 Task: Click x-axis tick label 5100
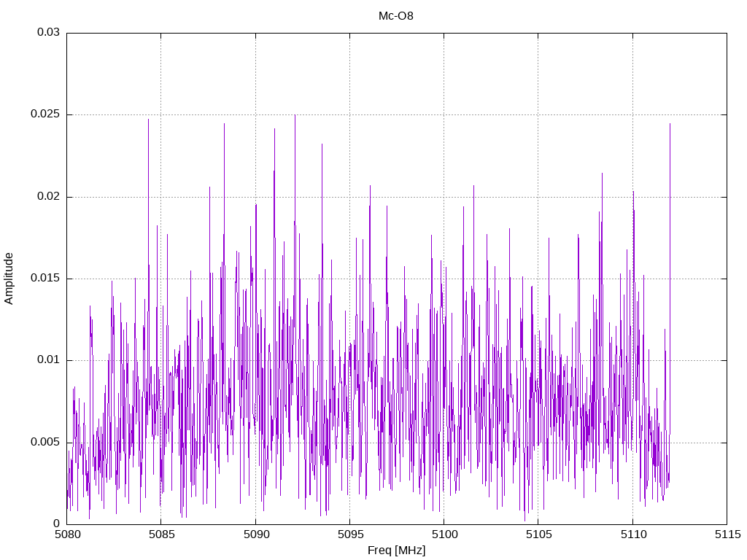click(x=444, y=534)
